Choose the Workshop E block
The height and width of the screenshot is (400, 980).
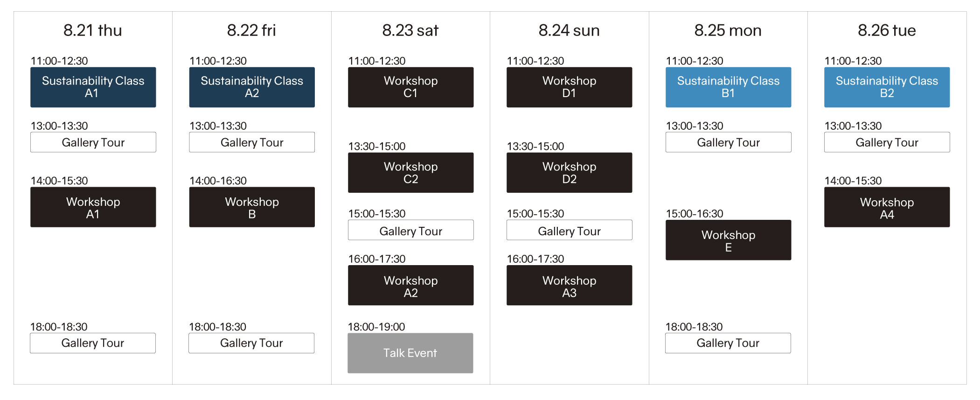[x=728, y=240]
